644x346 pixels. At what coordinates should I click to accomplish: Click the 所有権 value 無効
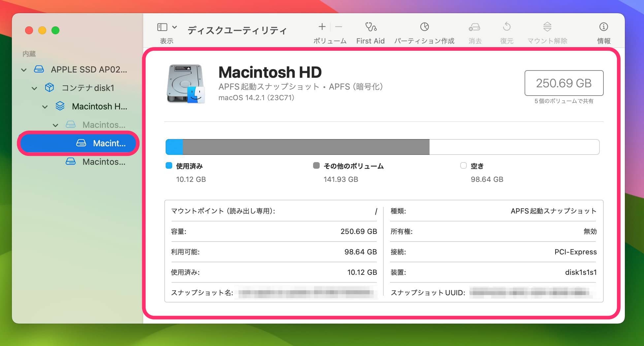590,231
